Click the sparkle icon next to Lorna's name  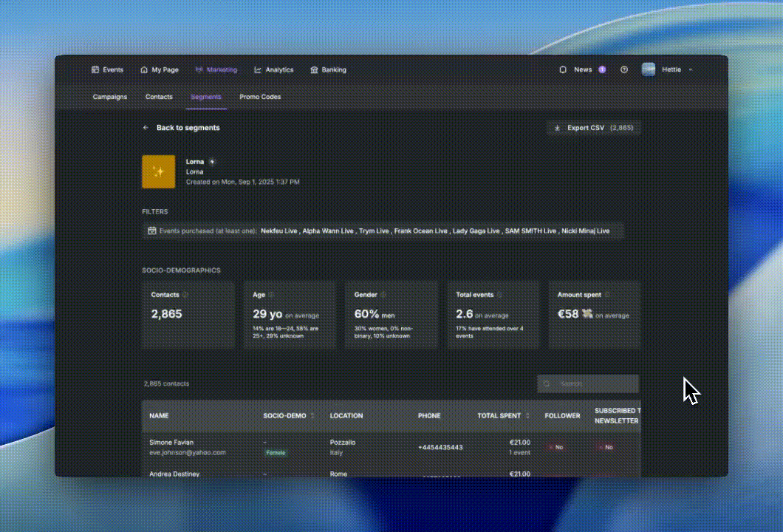212,161
